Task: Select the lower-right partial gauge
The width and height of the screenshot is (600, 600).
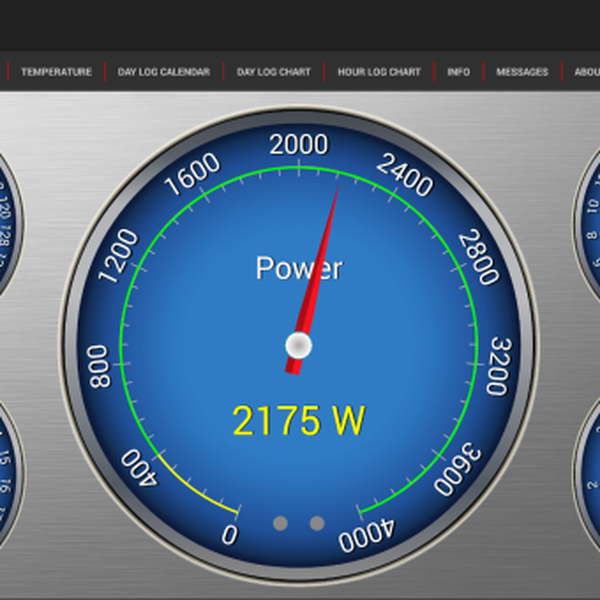Action: point(590,480)
